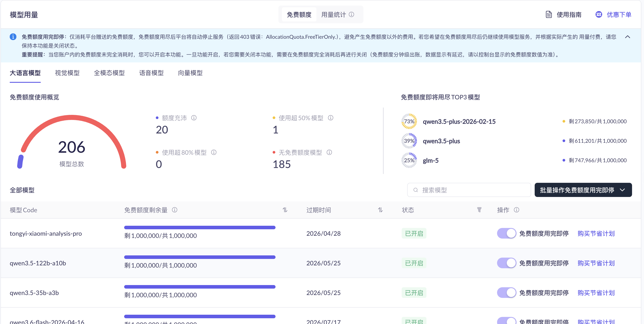Screen dimensions: 644x324
Task: Click the info icon next to 使用超50%模型
Action: 330,118
